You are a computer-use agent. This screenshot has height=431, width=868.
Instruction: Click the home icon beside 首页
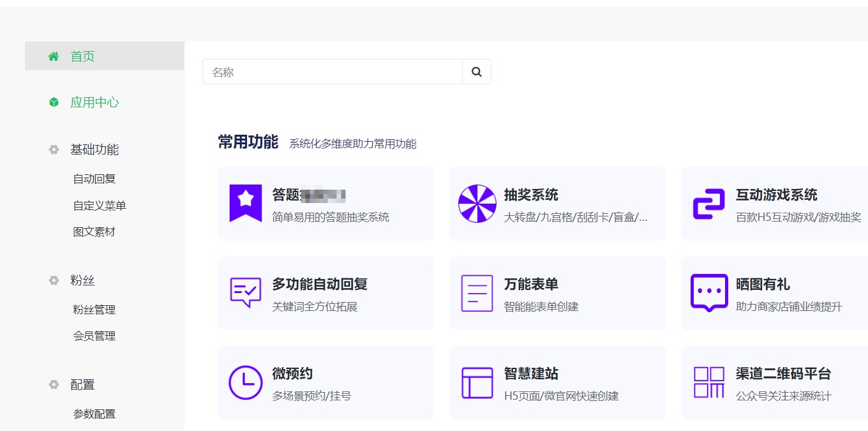coord(54,56)
